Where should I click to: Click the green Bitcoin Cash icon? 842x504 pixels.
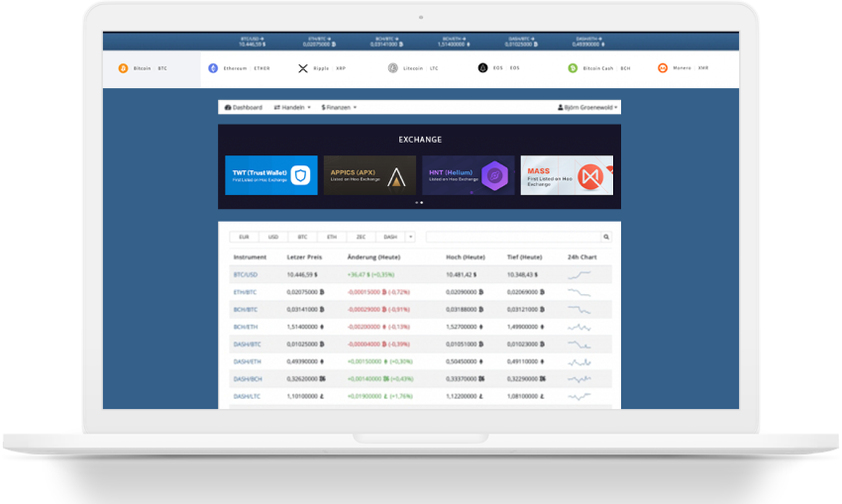tap(573, 68)
